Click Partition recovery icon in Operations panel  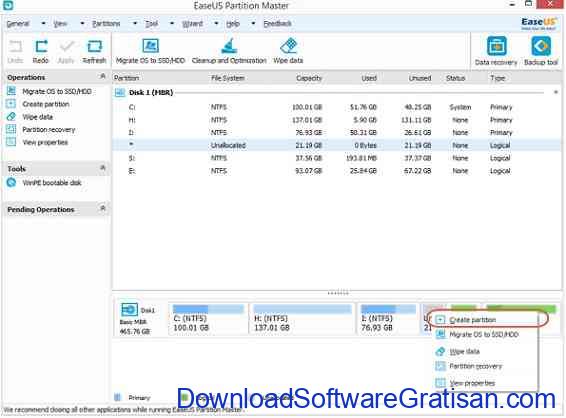(11, 129)
